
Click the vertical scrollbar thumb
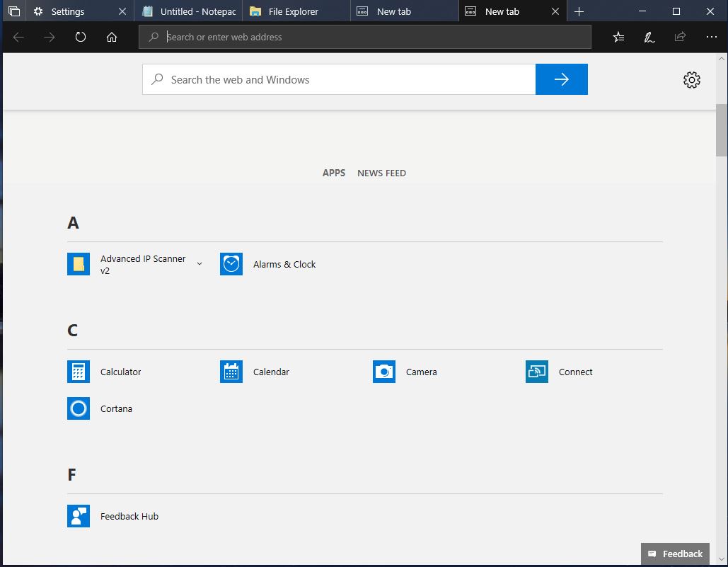coord(722,130)
